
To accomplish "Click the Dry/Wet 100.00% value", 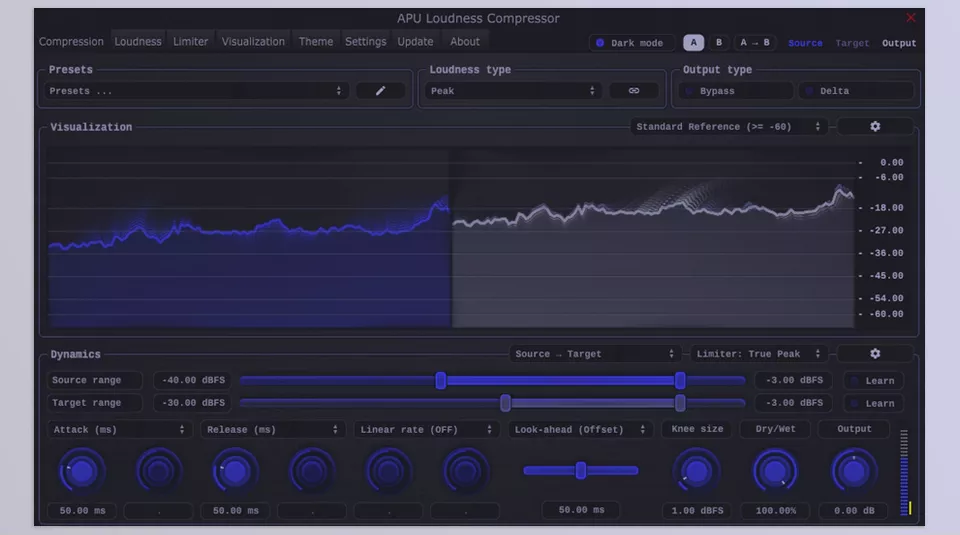I will pyautogui.click(x=776, y=510).
